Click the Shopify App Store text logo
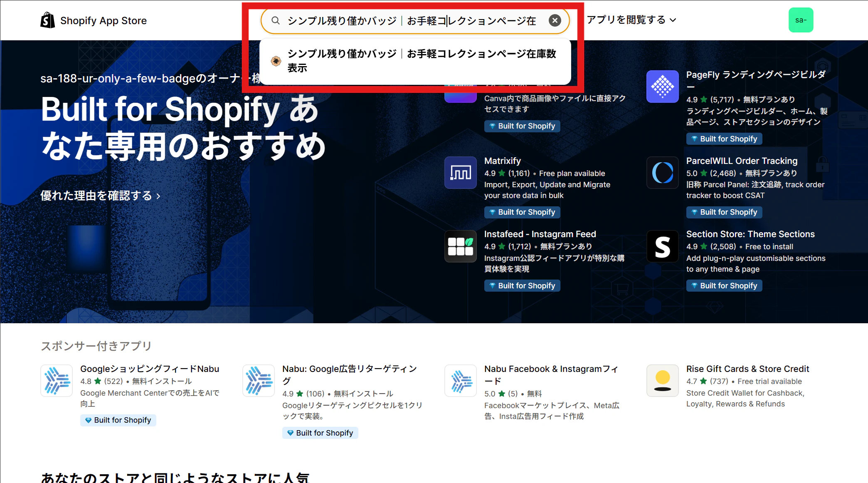The height and width of the screenshot is (483, 868). (x=104, y=20)
